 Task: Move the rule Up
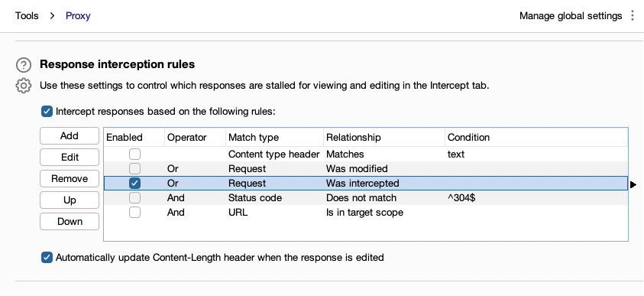tap(70, 200)
